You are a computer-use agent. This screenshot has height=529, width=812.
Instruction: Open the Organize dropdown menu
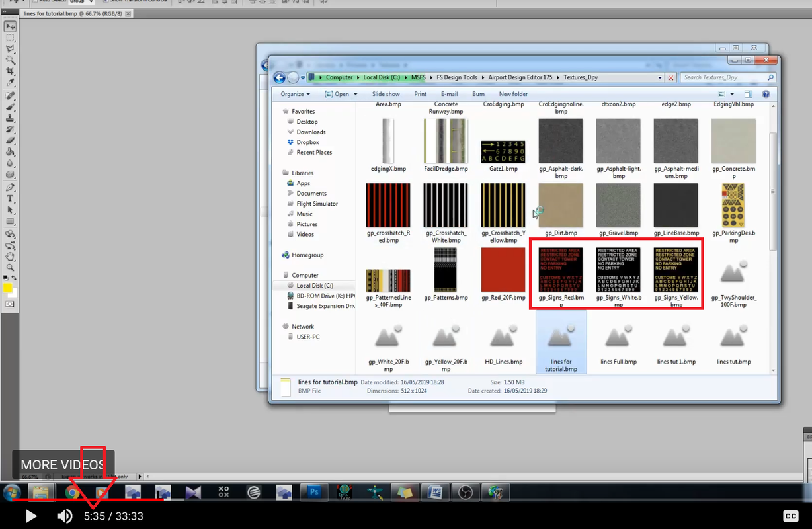coord(295,94)
